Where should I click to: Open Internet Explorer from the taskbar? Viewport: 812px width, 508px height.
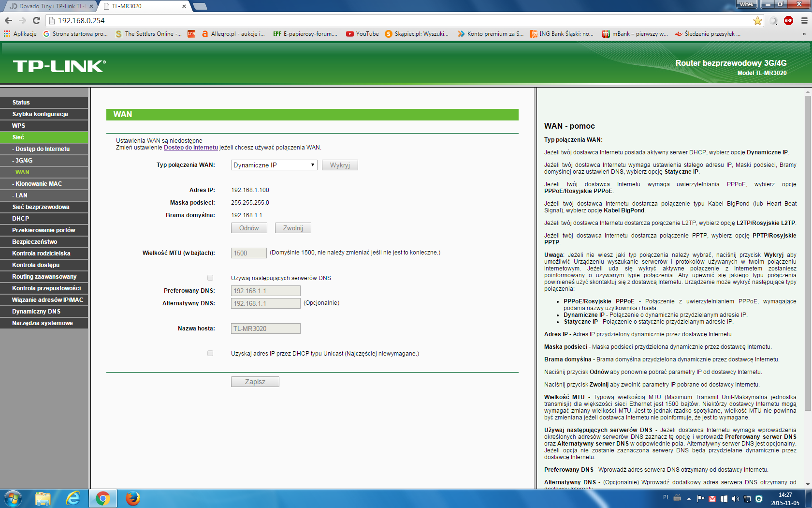(x=73, y=498)
